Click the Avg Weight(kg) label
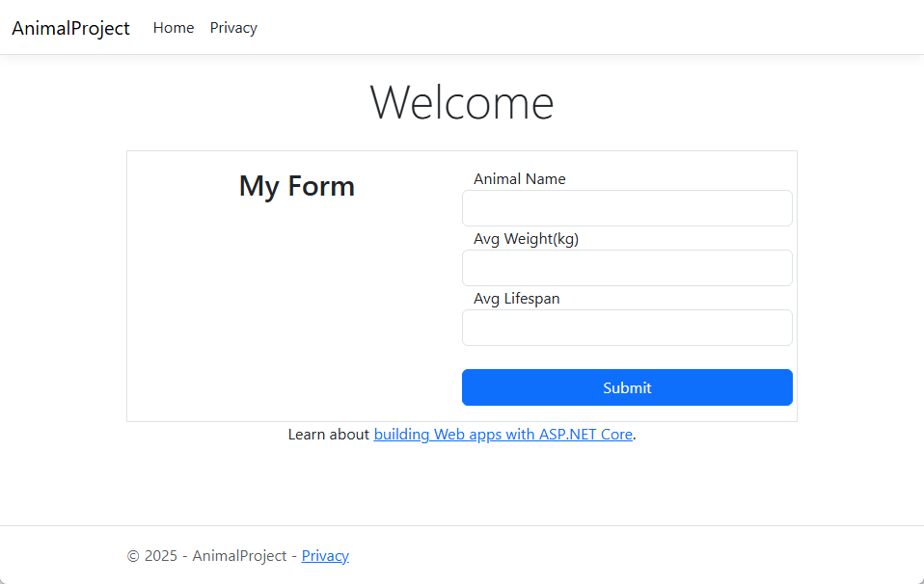Image resolution: width=924 pixels, height=584 pixels. pos(526,238)
